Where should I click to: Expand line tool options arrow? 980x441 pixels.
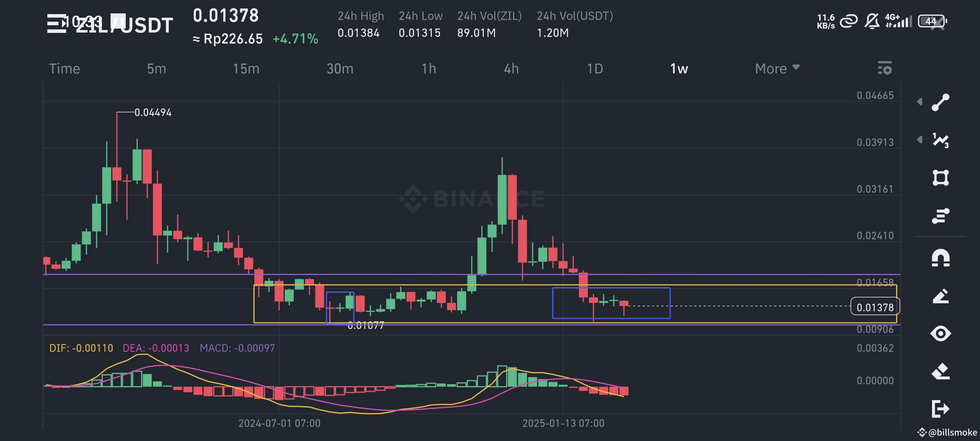(x=920, y=102)
